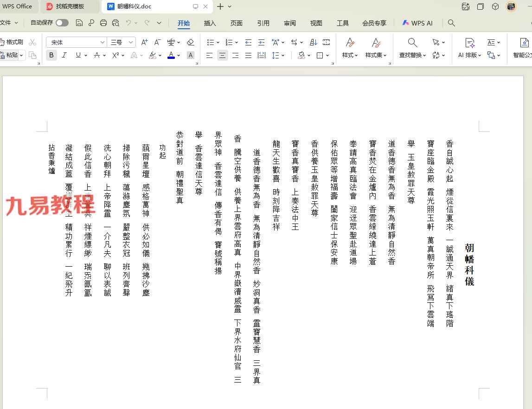Select align right paragraph option

point(235,55)
